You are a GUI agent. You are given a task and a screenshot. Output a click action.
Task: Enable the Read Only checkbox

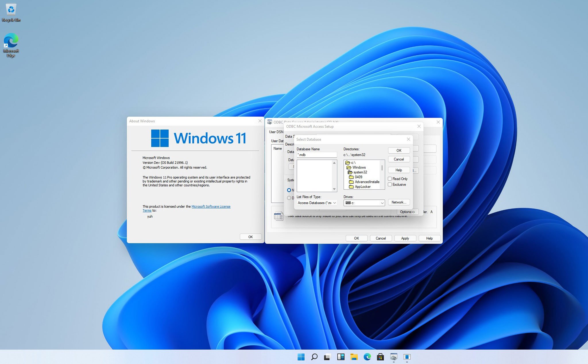[x=390, y=179]
